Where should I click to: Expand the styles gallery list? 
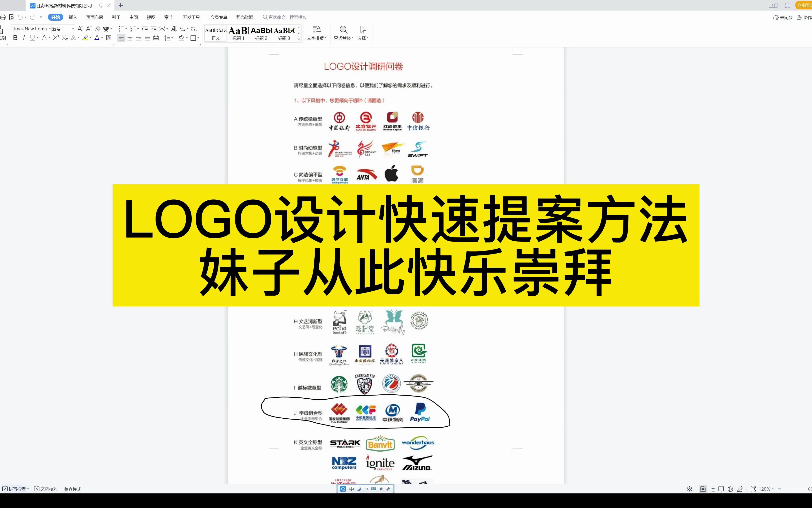(x=299, y=39)
